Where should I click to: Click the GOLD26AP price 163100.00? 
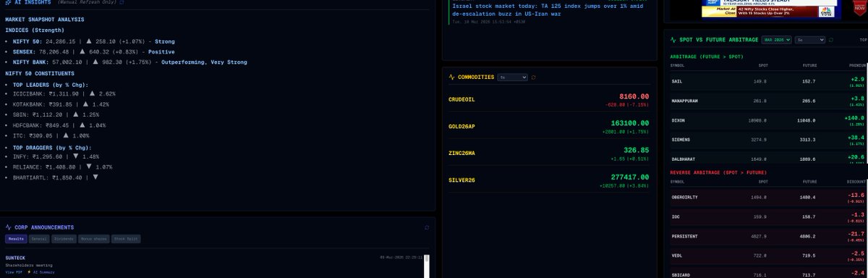pos(630,123)
